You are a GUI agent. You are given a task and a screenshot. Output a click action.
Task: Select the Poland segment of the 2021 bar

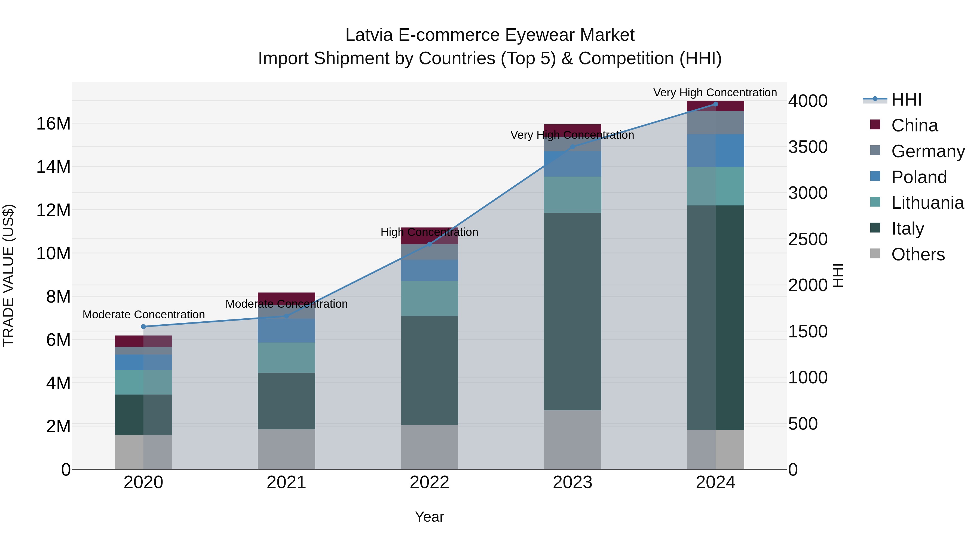tap(286, 331)
